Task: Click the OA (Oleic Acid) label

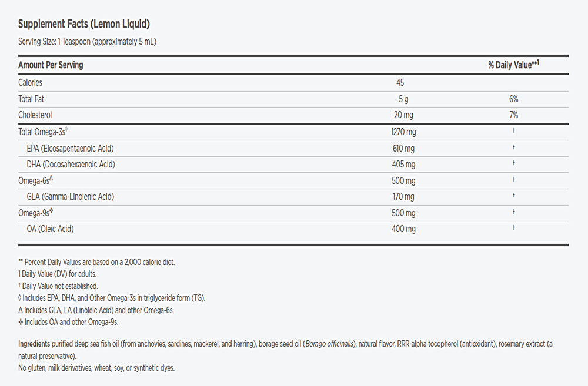Action: pos(51,229)
